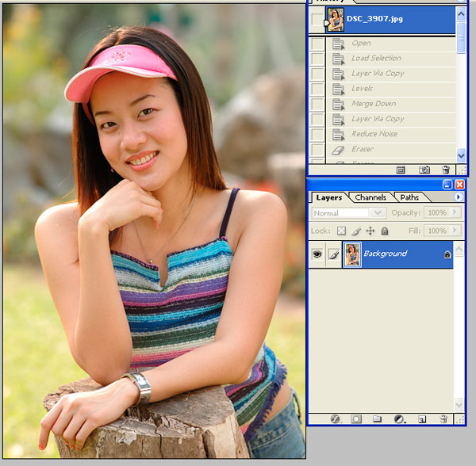
Task: Close the Layers palette window
Action: coord(459,185)
